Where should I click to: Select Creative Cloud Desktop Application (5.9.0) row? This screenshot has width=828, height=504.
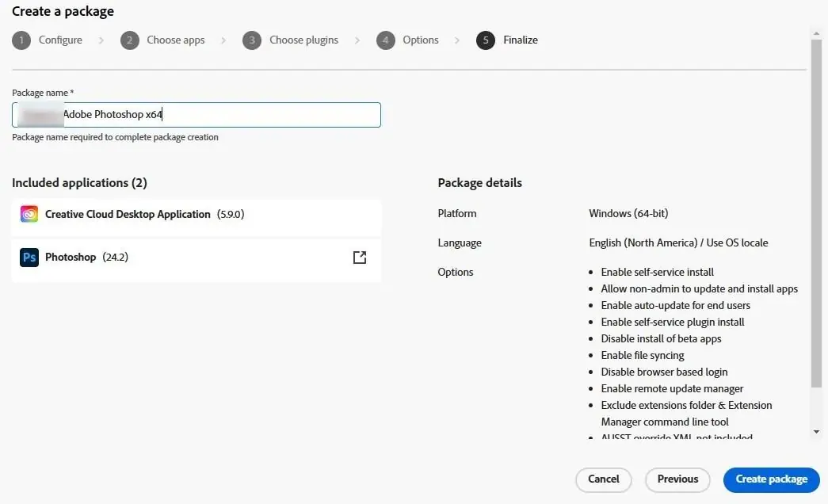point(197,216)
